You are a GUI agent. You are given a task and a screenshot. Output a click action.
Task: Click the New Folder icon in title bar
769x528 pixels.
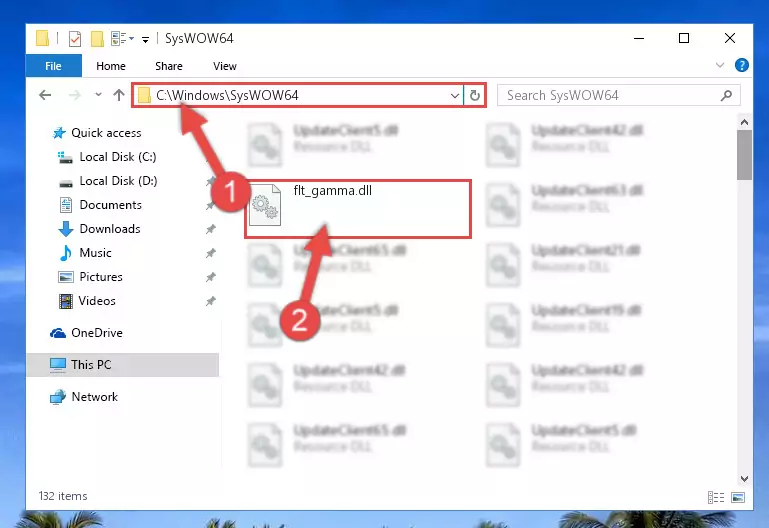tap(97, 39)
